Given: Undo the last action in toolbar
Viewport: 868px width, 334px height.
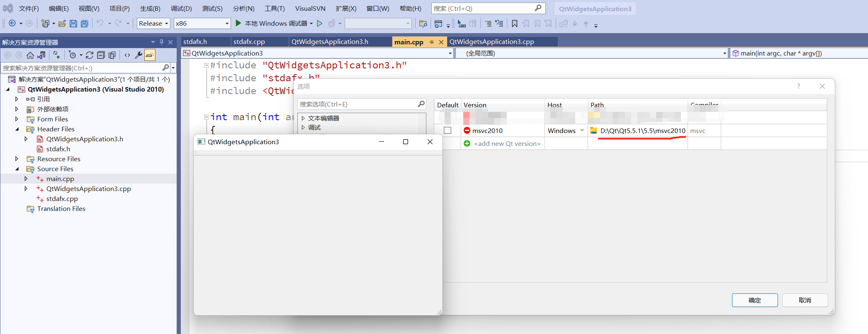Looking at the screenshot, I should click(100, 23).
